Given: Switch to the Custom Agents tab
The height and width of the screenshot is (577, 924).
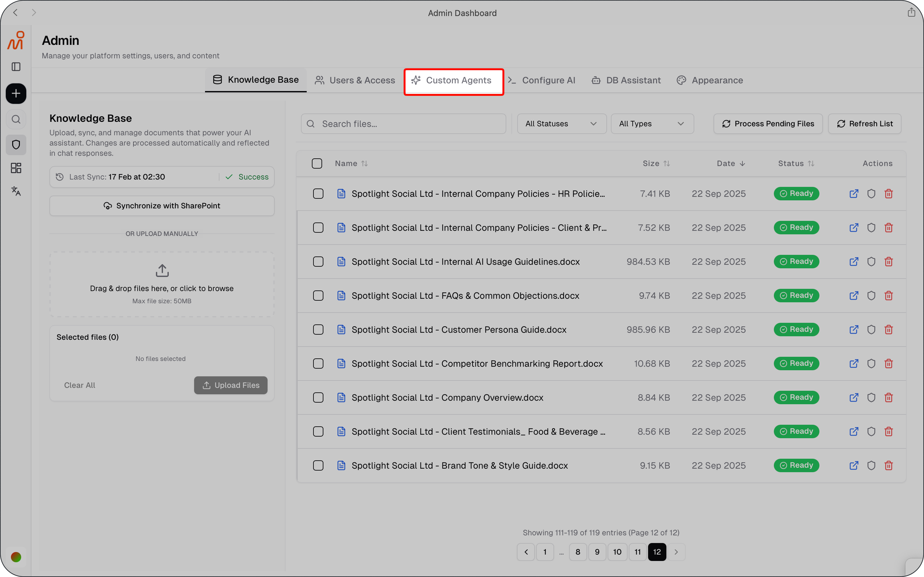Looking at the screenshot, I should point(454,80).
